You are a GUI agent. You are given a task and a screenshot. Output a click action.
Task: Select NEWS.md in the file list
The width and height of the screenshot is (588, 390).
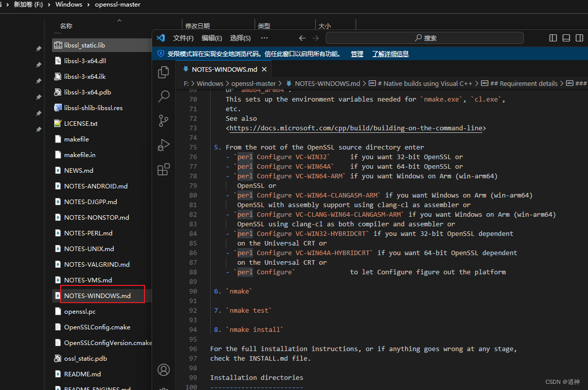78,171
